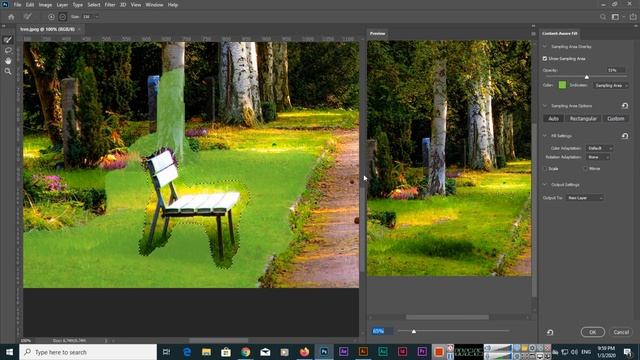
Task: Open the Rotation Adaptation dropdown
Action: tap(598, 157)
